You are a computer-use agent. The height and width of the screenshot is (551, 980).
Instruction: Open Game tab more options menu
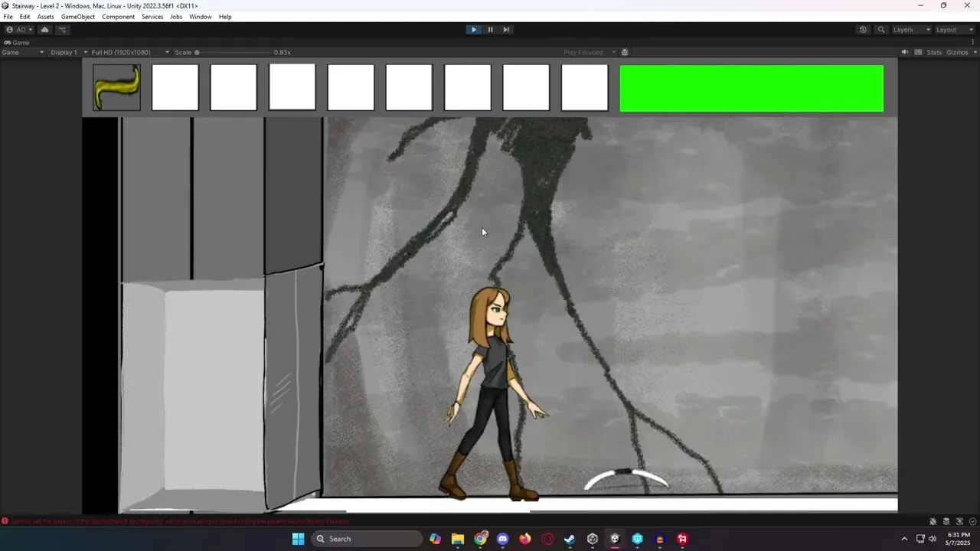(974, 43)
